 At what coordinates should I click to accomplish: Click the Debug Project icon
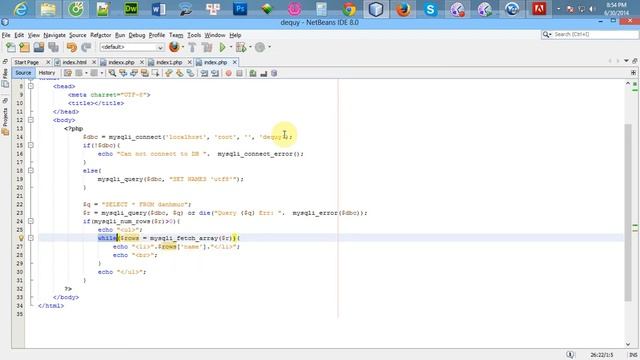241,47
